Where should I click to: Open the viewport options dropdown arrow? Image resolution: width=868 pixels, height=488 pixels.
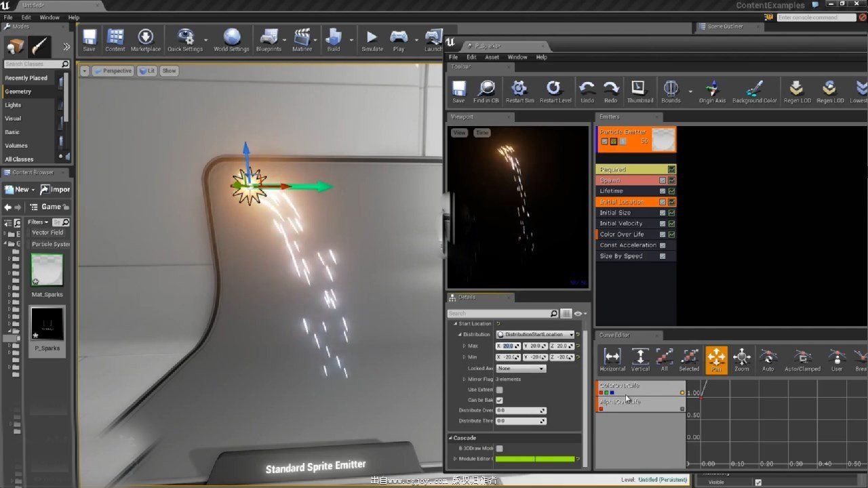pos(84,70)
